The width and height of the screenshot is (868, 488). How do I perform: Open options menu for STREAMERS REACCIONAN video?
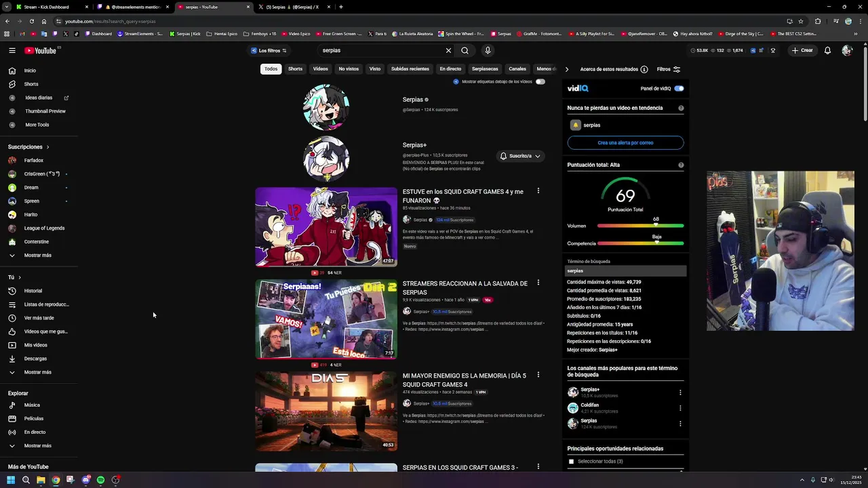538,283
